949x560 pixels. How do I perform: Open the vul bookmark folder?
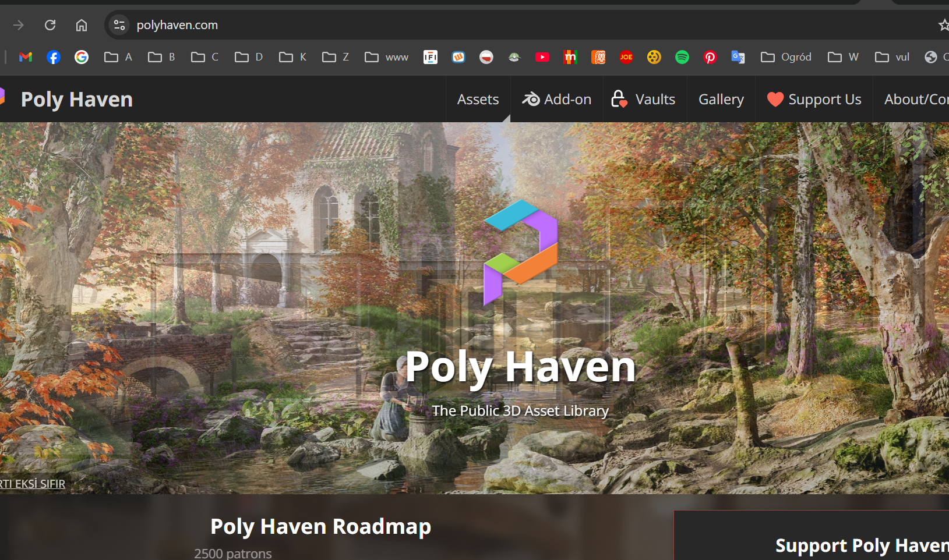pos(892,57)
